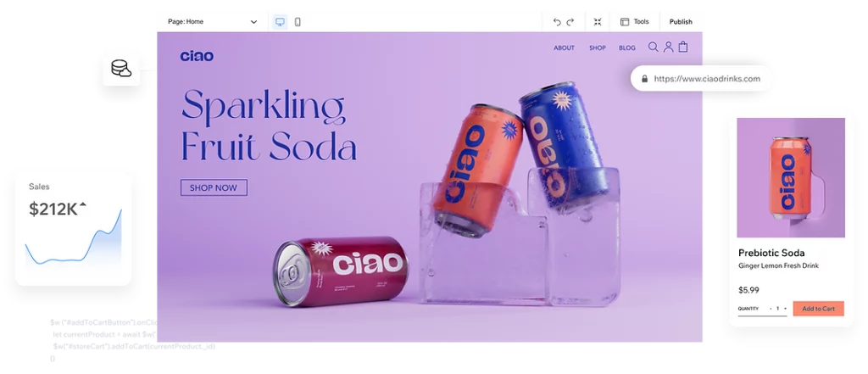Open the SHOP menu item
Viewport: 868px width, 374px height.
click(598, 48)
